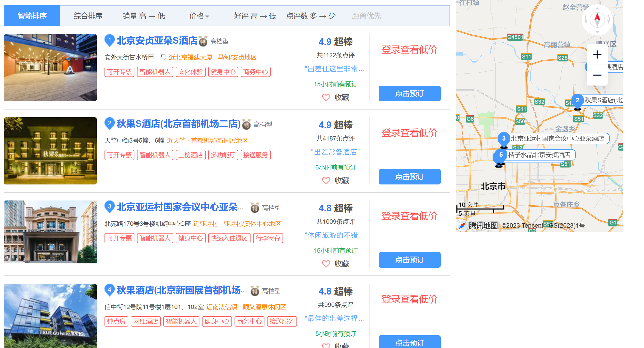Sort by 销量 高→低
This screenshot has height=348, width=644.
click(144, 16)
